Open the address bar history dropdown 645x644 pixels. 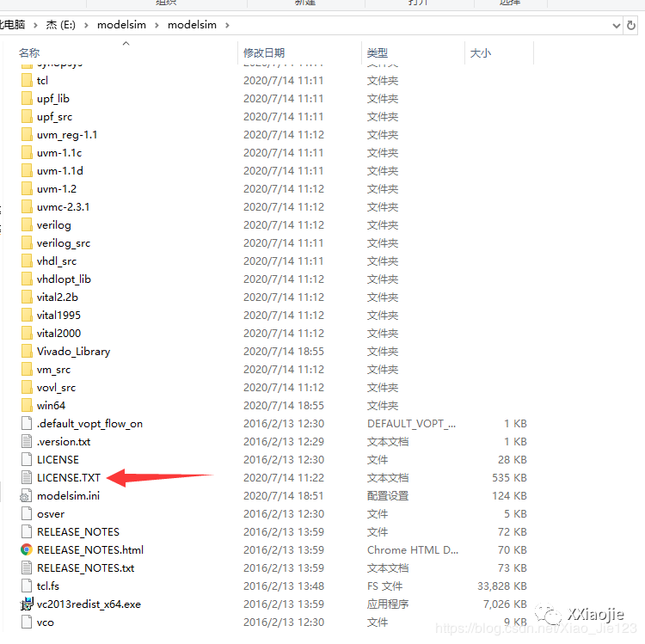click(617, 26)
